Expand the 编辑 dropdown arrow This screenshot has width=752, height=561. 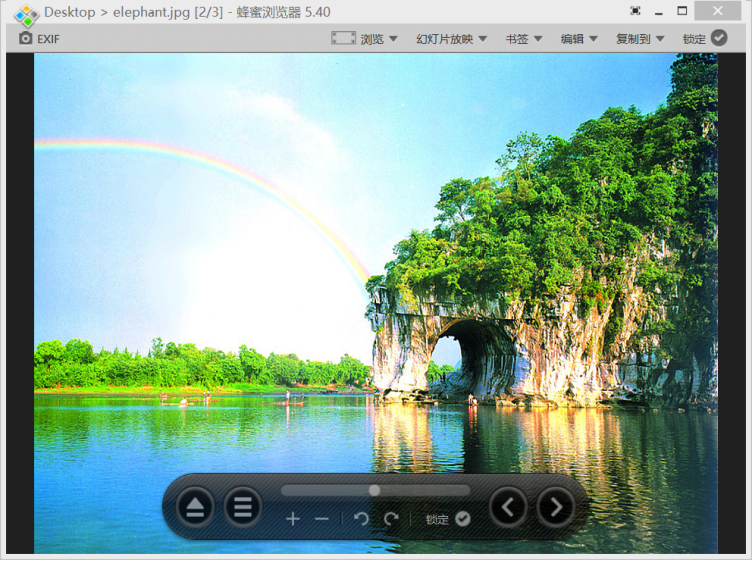pyautogui.click(x=593, y=39)
